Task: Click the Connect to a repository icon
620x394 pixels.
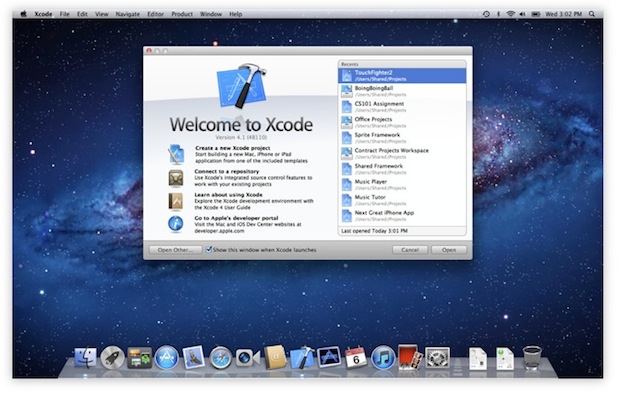Action: coord(176,178)
